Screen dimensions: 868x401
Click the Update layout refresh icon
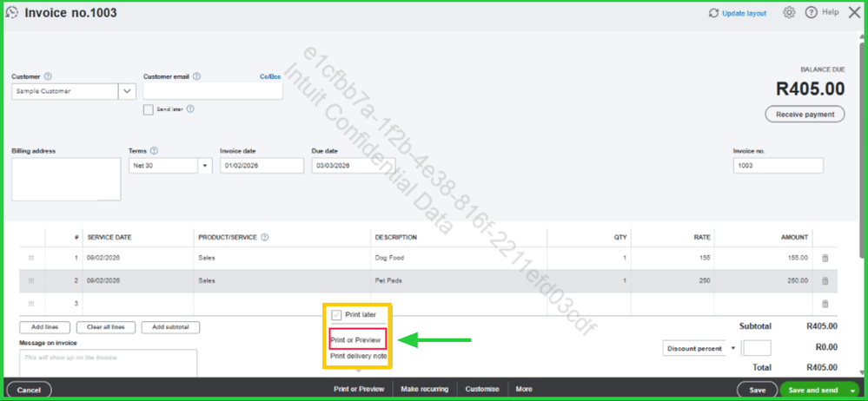point(713,13)
